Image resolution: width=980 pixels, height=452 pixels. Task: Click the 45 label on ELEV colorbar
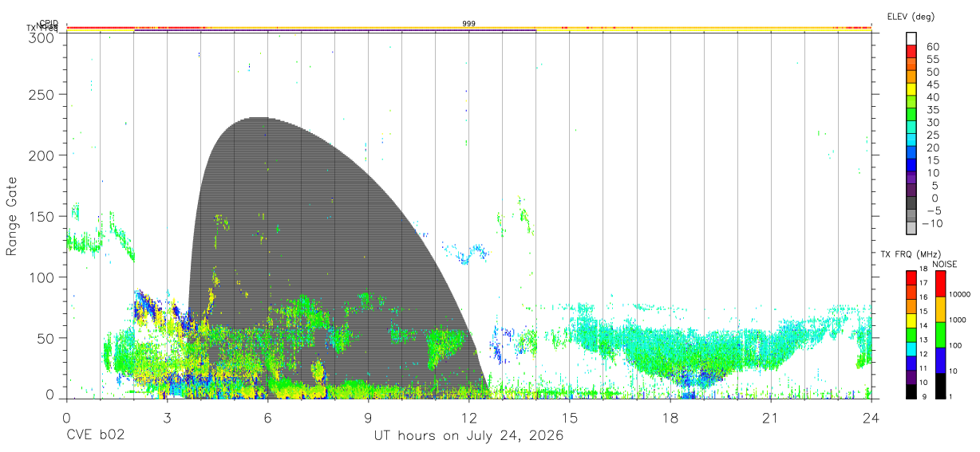click(x=933, y=85)
